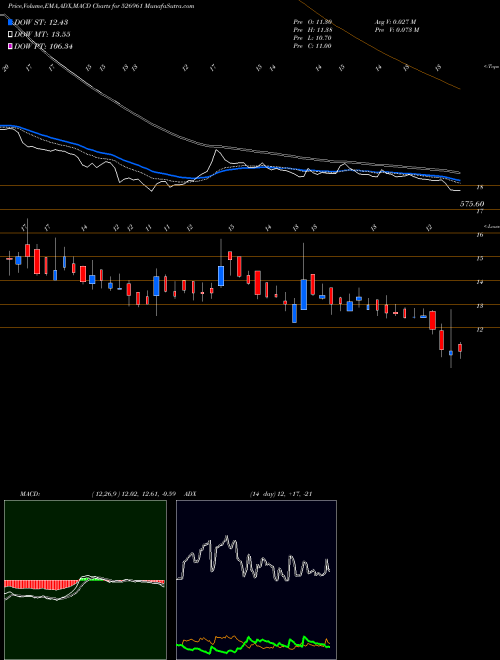Screen dimensions: 500x660
Task: Click the 'Avg V: 0.027 M' text
Action: (395, 22)
